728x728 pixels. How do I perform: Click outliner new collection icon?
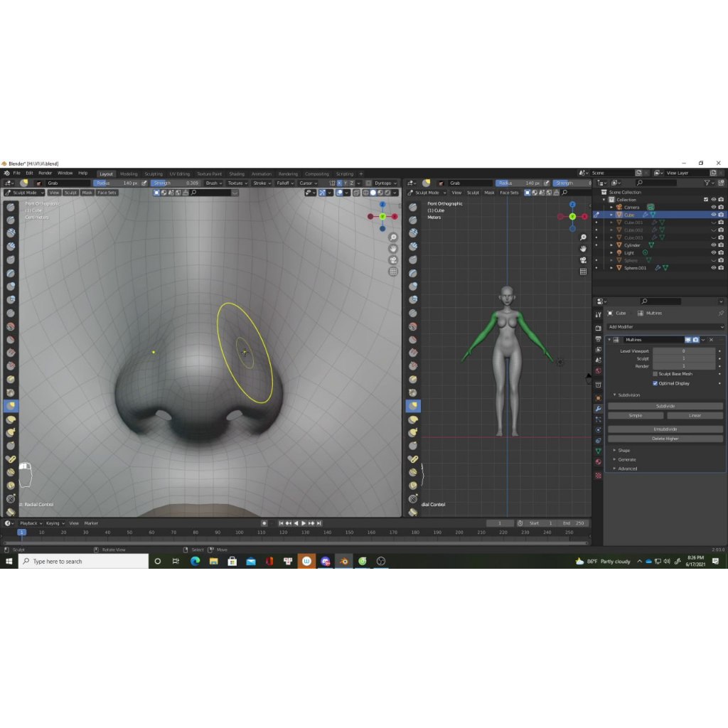pyautogui.click(x=721, y=183)
